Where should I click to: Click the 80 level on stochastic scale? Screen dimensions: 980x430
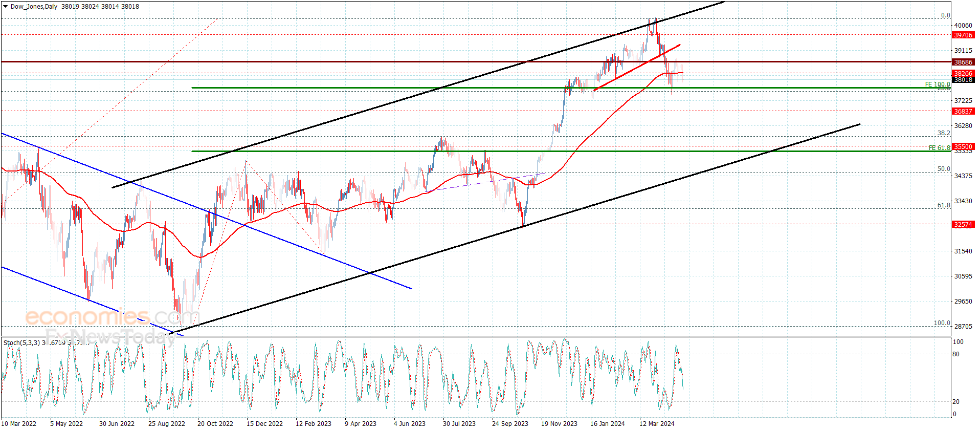tap(956, 354)
